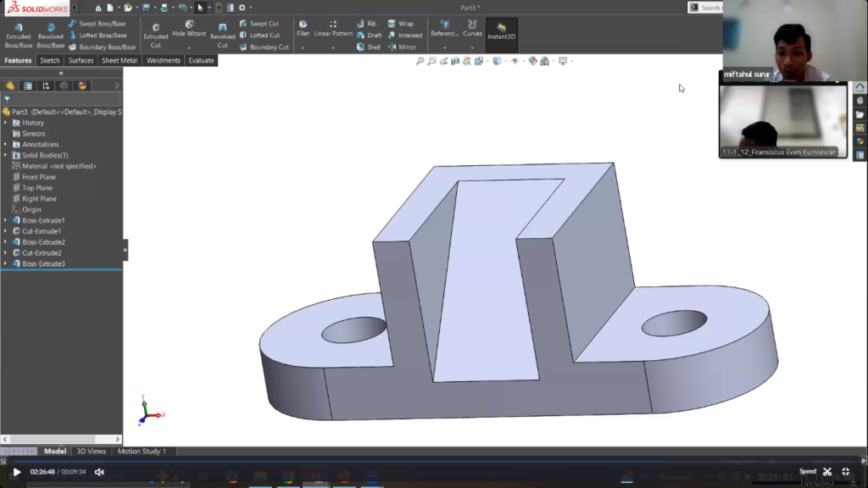The image size is (868, 488).
Task: Open the ConfigurationManager tab icon
Action: [x=46, y=86]
